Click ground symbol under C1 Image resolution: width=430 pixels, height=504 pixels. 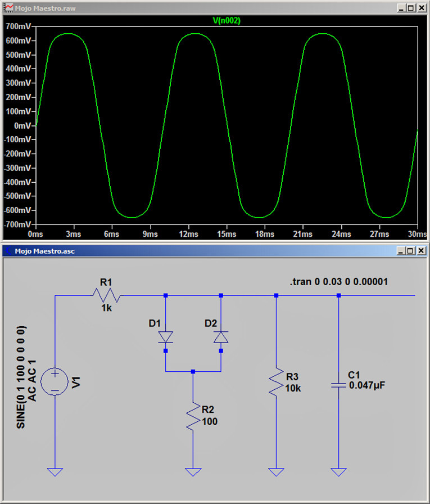click(338, 472)
